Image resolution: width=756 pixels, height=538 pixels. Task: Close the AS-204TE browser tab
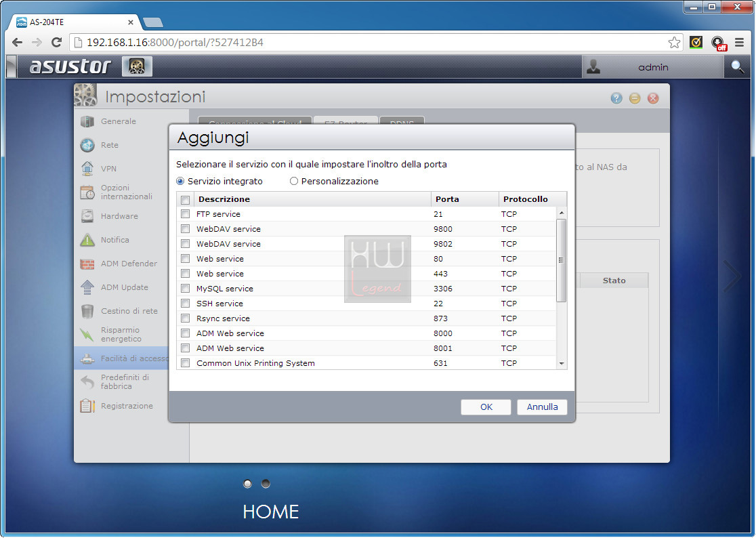(x=130, y=22)
